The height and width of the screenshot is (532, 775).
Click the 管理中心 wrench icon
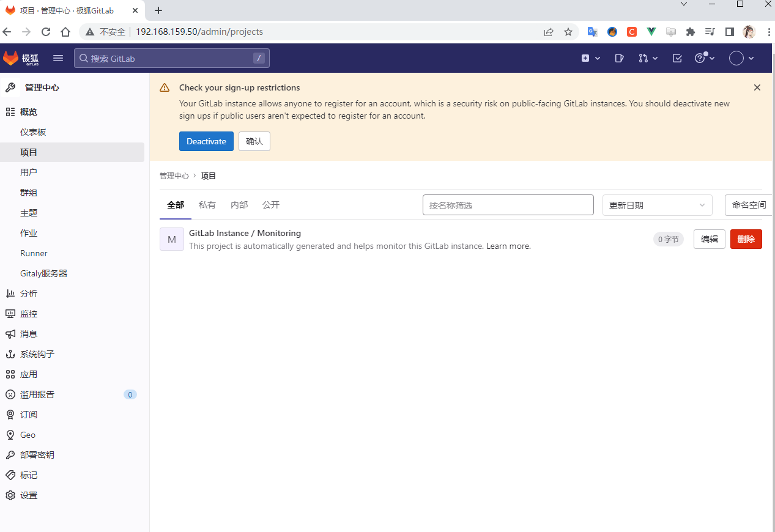tap(10, 87)
